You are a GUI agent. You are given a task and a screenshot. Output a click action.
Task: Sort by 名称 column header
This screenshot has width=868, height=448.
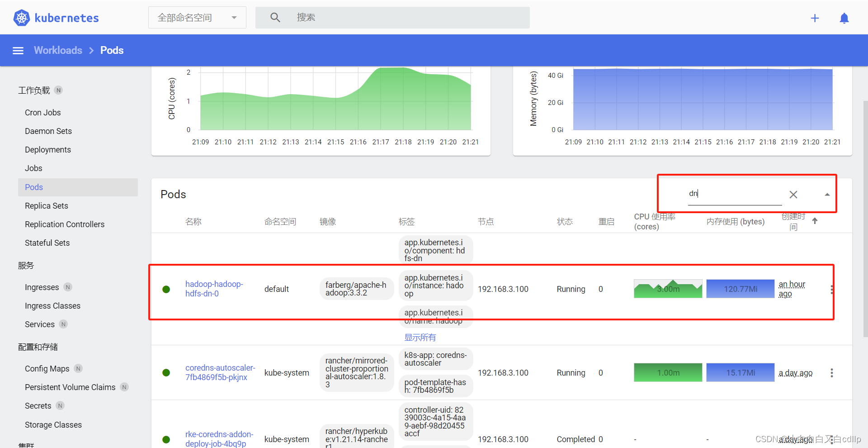point(193,222)
